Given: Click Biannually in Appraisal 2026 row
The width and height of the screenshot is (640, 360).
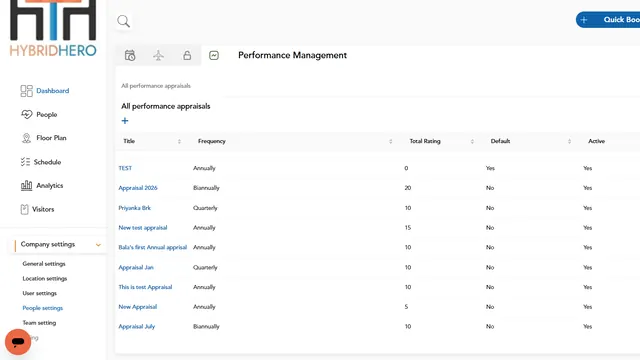Looking at the screenshot, I should click(207, 188).
